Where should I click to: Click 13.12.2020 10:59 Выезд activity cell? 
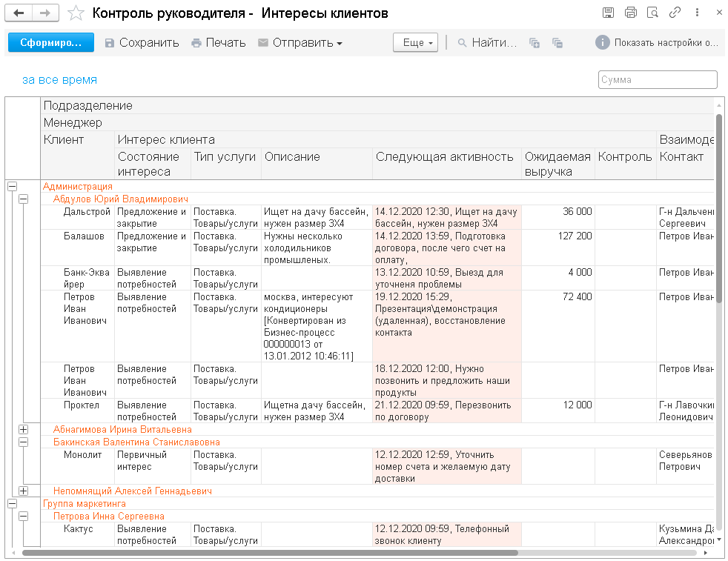[x=446, y=278]
